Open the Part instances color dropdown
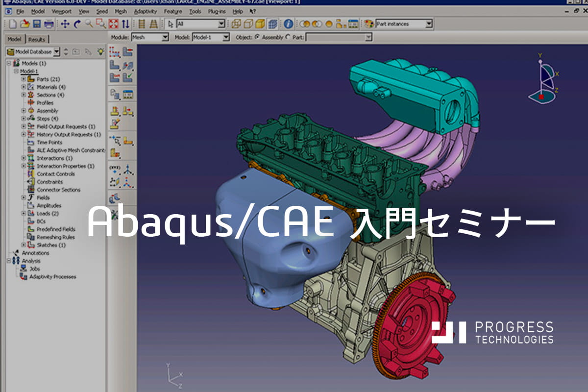The height and width of the screenshot is (392, 588). 404,24
